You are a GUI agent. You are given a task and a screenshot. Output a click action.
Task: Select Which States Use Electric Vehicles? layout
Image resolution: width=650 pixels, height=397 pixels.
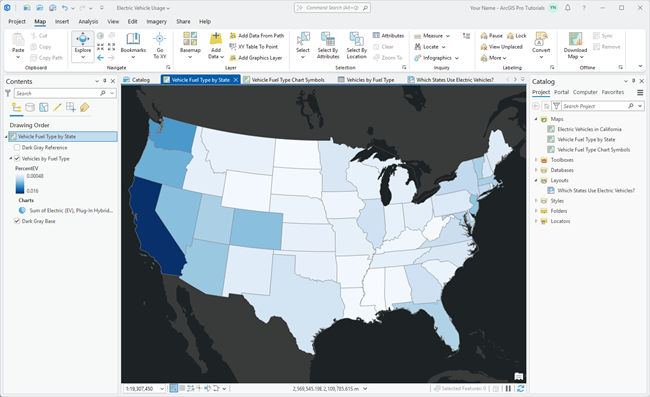pyautogui.click(x=596, y=191)
